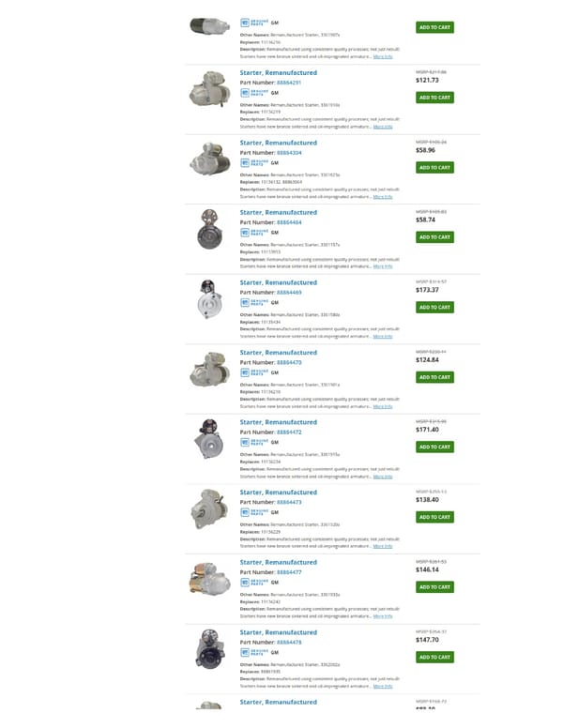Open part number 88864291 link

click(289, 83)
